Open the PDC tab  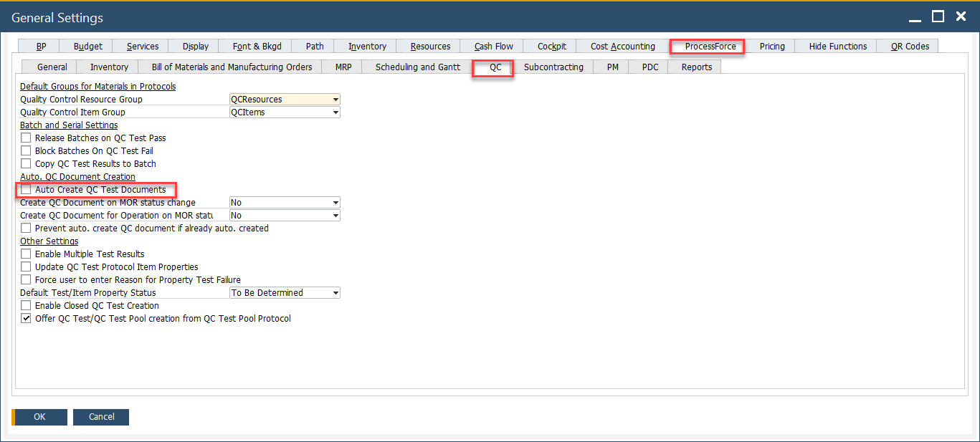pyautogui.click(x=648, y=67)
